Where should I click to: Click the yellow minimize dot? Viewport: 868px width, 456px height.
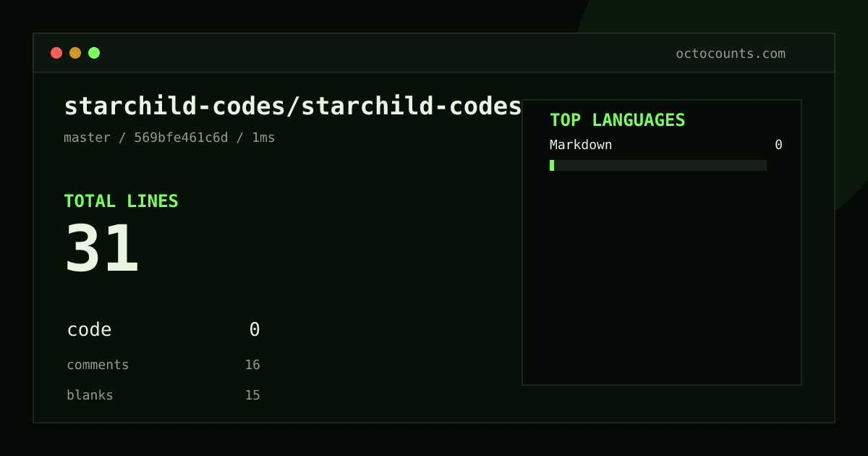(x=75, y=53)
